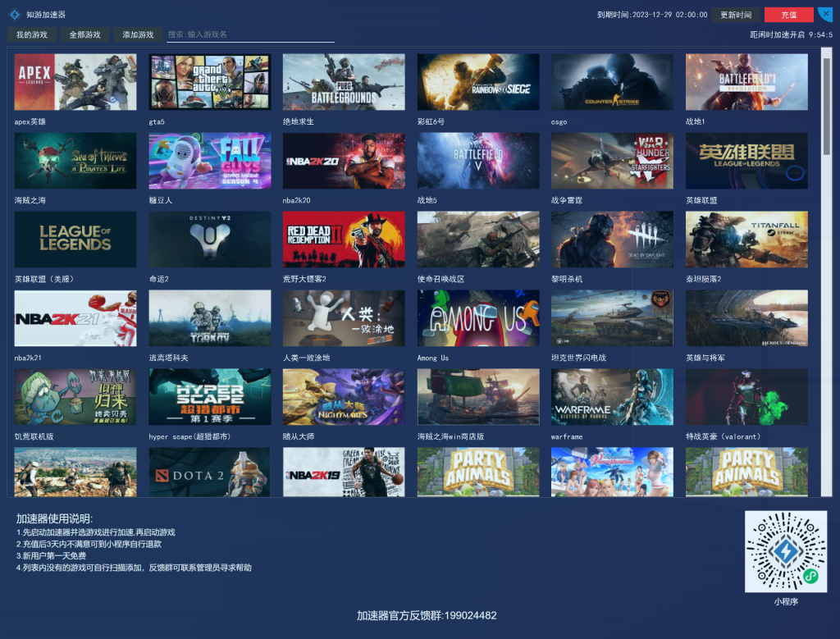Select the Dead by Daylight thumbnail

click(x=612, y=240)
